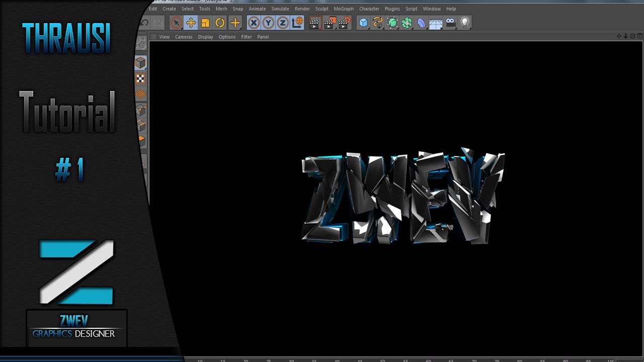This screenshot has height=362, width=644.
Task: Toggle Z axis lock
Action: click(283, 23)
